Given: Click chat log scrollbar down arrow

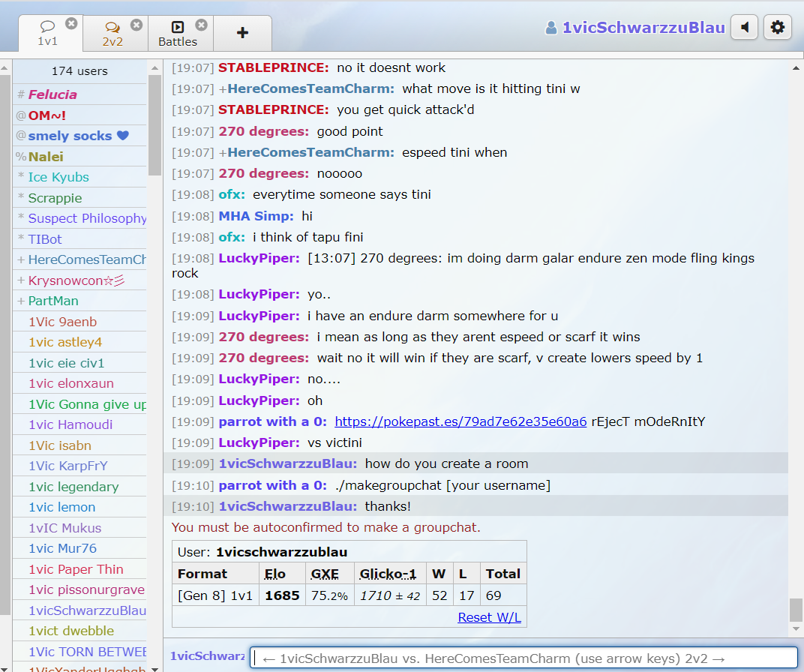Looking at the screenshot, I should click(796, 629).
